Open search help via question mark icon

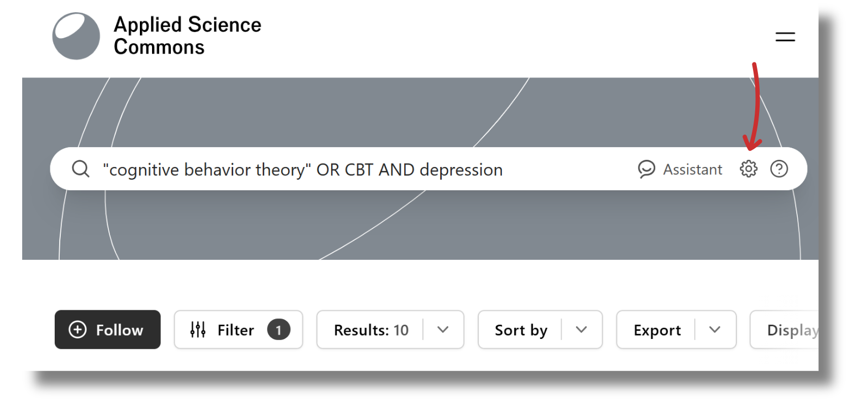779,169
